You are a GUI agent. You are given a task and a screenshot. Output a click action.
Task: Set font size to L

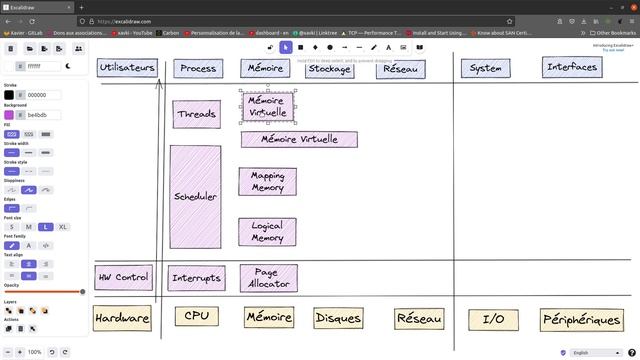(x=46, y=227)
